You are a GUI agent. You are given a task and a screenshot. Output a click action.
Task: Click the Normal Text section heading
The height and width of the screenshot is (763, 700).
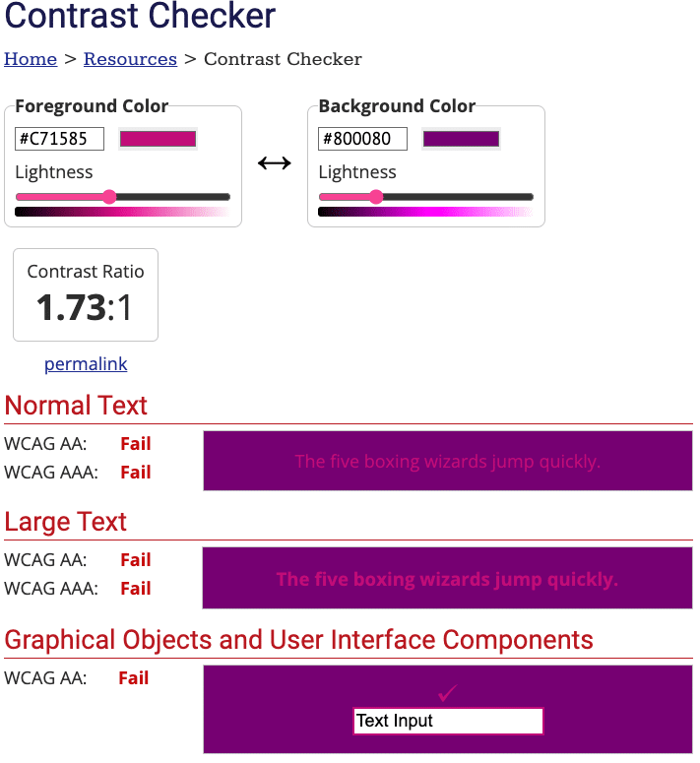pyautogui.click(x=76, y=406)
